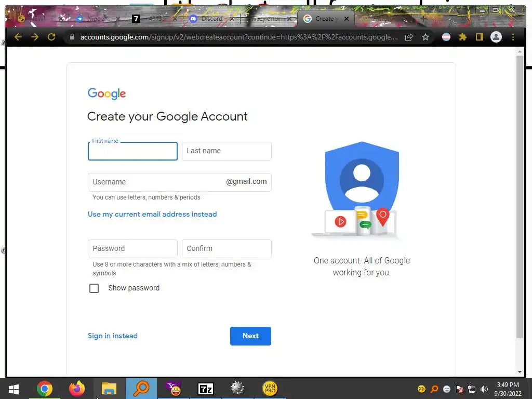Click the '@gmail.com' suffix text
This screenshot has width=532, height=399.
tap(246, 181)
